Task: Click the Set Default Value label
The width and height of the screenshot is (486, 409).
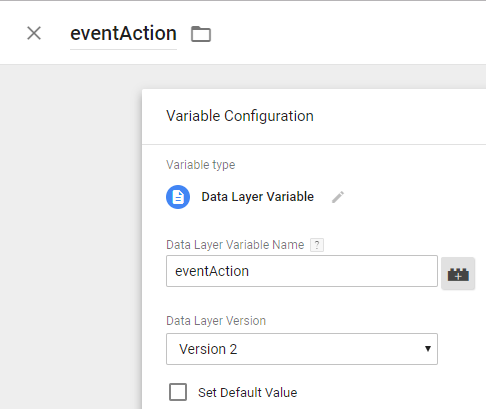Action: [247, 392]
